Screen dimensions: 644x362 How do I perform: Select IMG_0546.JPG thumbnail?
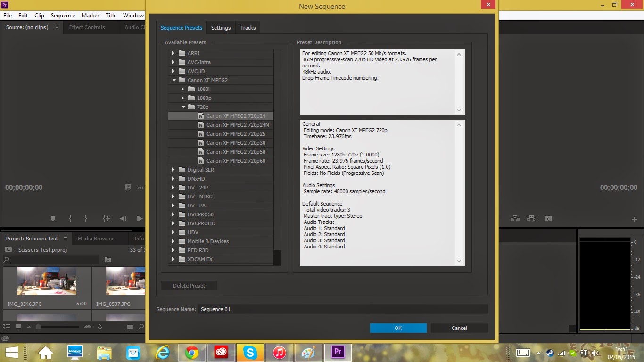47,281
